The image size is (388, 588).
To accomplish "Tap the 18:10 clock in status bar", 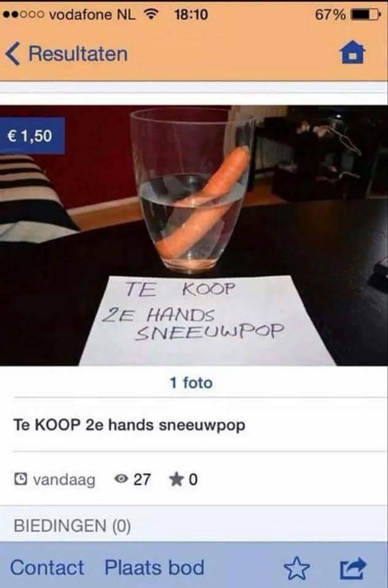I will [x=191, y=15].
